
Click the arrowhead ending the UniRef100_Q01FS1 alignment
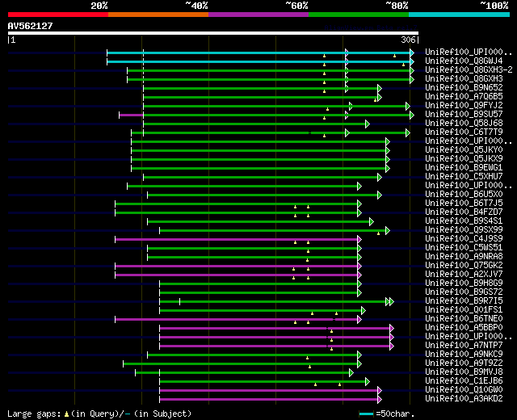click(x=364, y=310)
